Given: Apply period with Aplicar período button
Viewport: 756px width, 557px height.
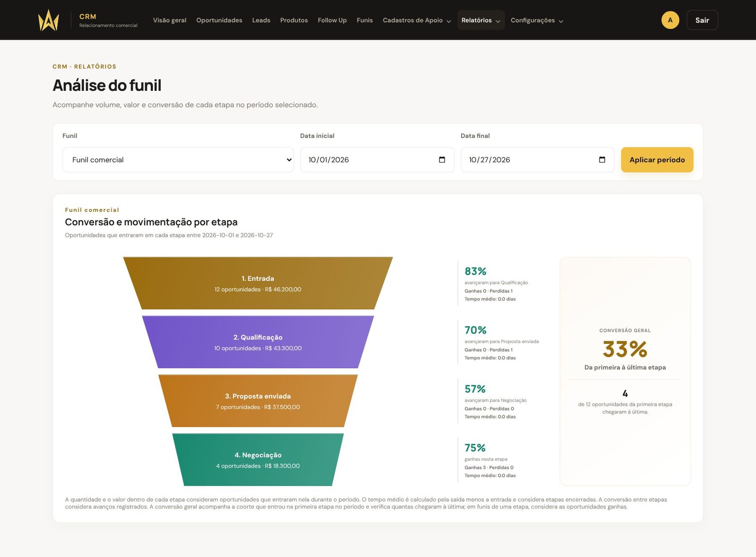Looking at the screenshot, I should point(657,160).
